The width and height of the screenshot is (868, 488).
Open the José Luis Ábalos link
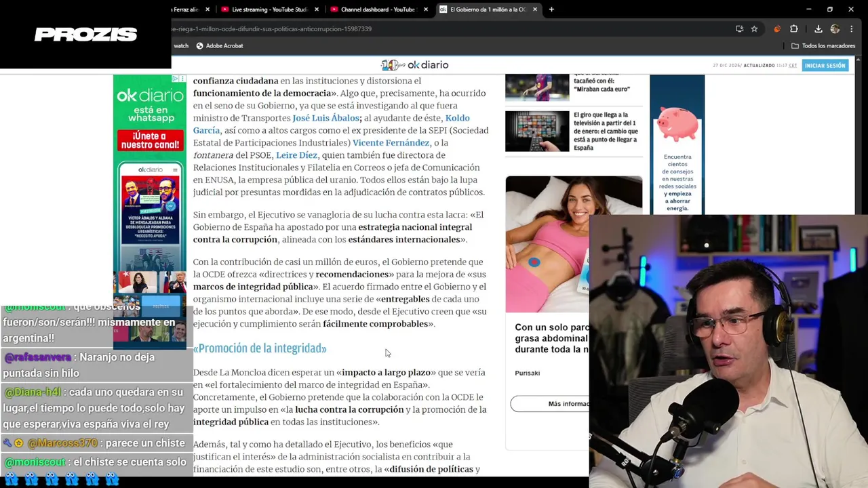[x=326, y=118]
